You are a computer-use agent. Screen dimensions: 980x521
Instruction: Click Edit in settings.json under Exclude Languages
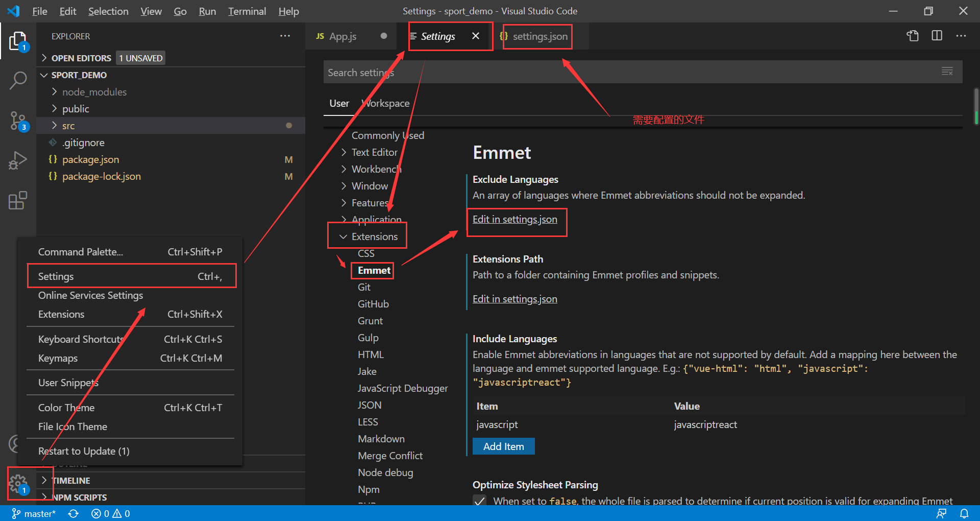click(514, 219)
